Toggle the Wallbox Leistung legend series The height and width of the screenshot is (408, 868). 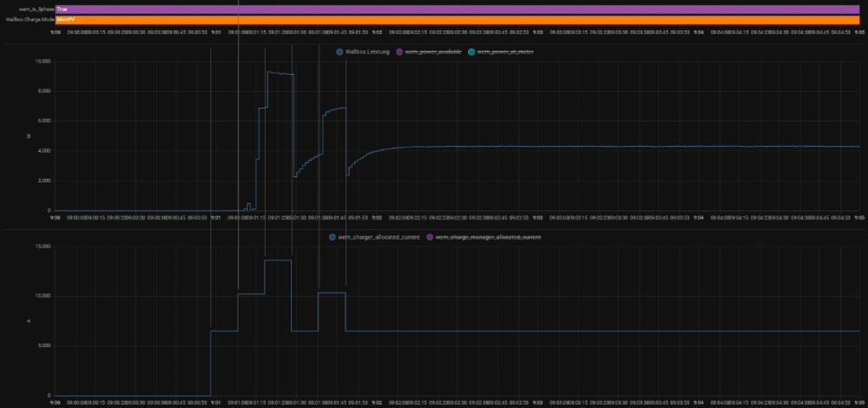pos(368,52)
